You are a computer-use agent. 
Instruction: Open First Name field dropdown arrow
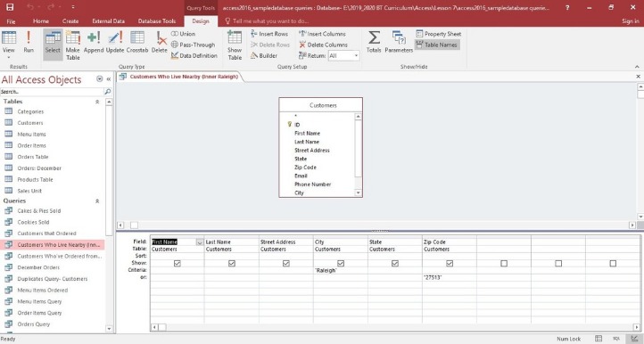coord(200,242)
